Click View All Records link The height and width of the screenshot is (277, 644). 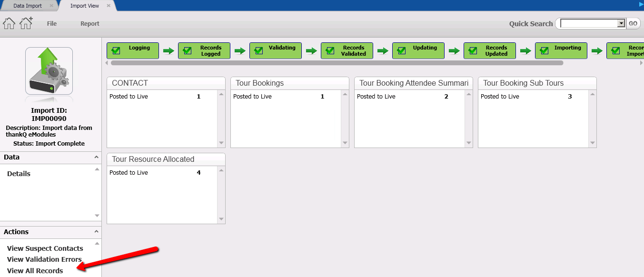coord(35,271)
